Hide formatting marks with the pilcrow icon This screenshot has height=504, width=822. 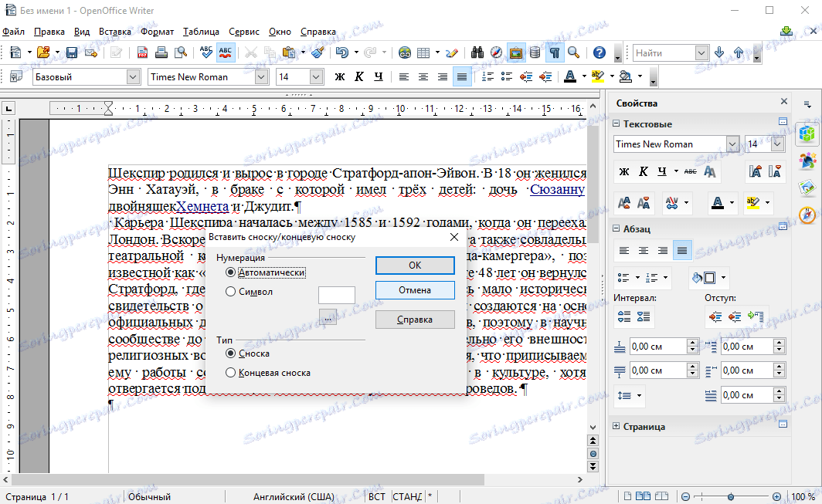click(x=554, y=52)
